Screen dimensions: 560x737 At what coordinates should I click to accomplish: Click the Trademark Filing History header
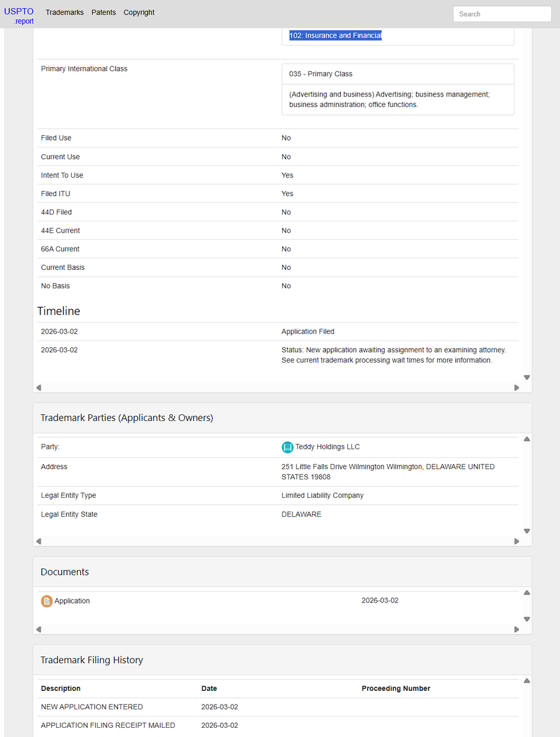92,660
